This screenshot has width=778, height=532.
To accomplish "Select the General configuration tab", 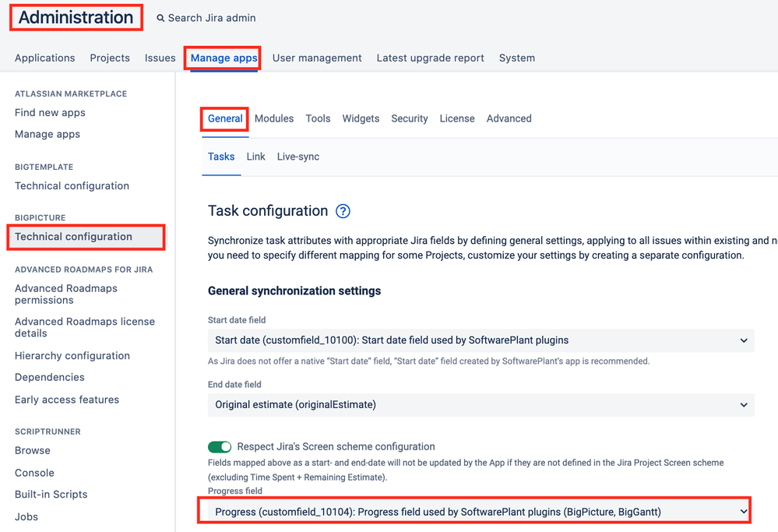I will tap(225, 118).
